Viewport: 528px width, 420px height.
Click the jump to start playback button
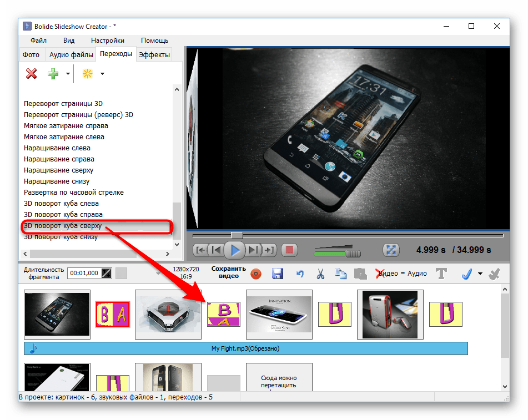200,250
